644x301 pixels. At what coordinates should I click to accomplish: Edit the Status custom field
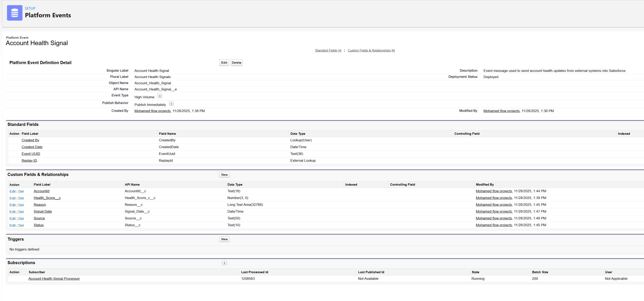point(13,225)
